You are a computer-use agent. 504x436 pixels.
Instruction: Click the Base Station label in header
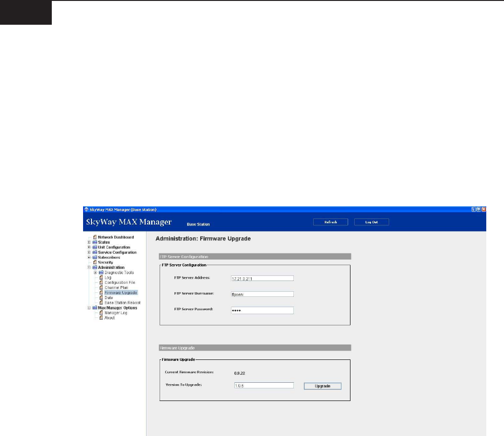coord(198,224)
